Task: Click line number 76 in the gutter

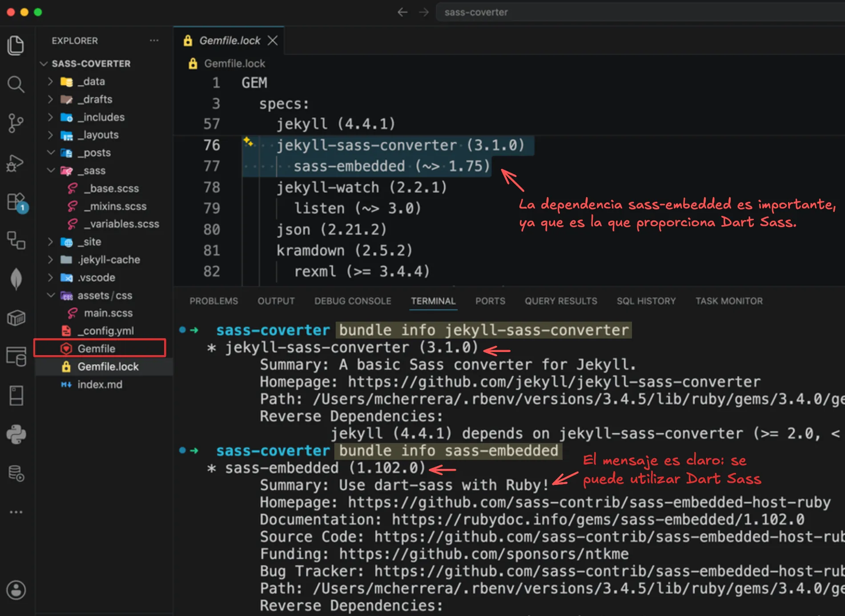Action: pyautogui.click(x=212, y=145)
